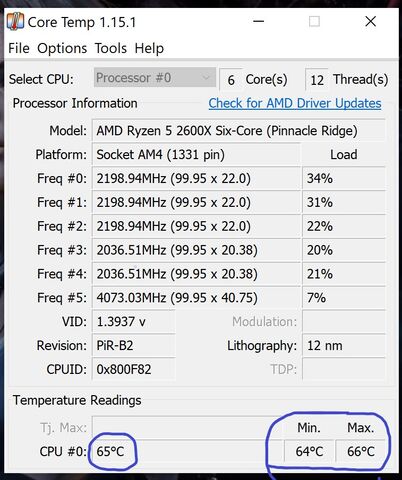
Task: Click the Max. 66°C temperature value
Action: tap(361, 452)
